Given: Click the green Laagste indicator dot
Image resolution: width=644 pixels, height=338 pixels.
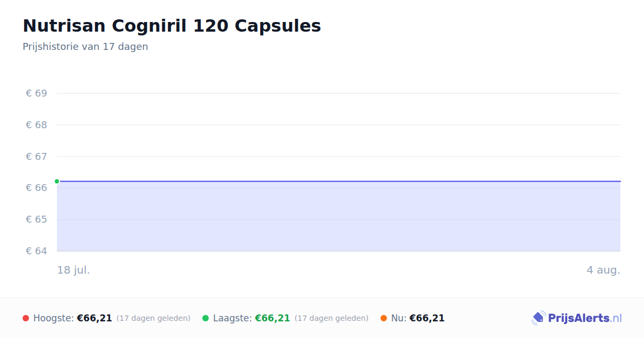Looking at the screenshot, I should pos(206,318).
